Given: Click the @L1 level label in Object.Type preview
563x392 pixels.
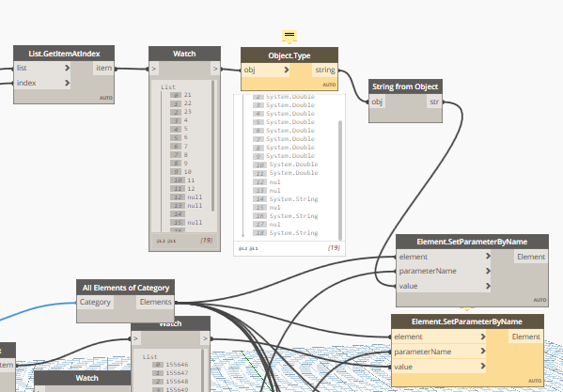Looking at the screenshot, I should point(254,248).
